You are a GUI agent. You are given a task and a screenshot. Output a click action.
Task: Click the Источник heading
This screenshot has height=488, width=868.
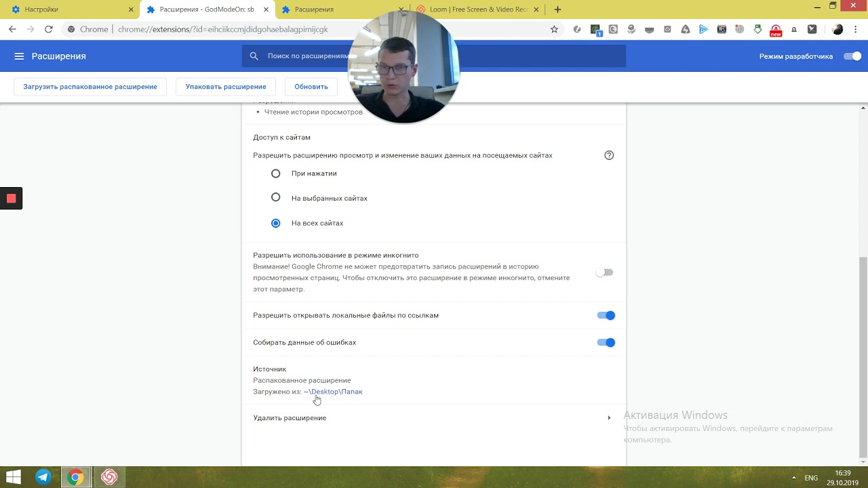[x=270, y=369]
